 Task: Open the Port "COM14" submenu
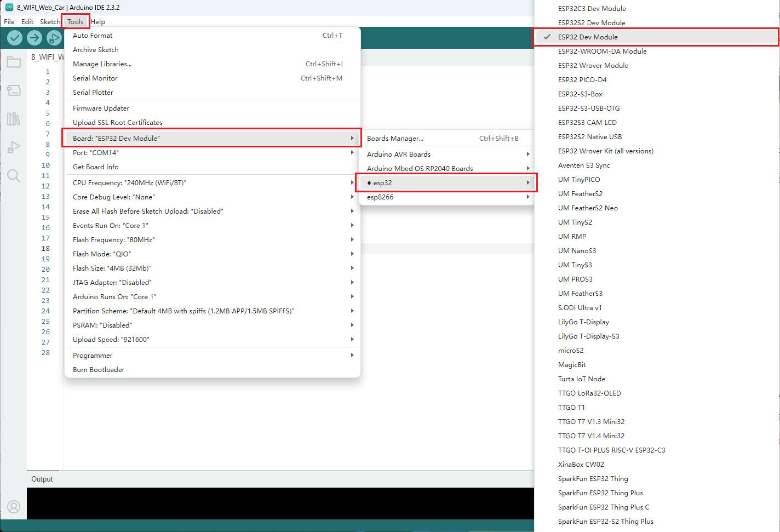coord(213,152)
